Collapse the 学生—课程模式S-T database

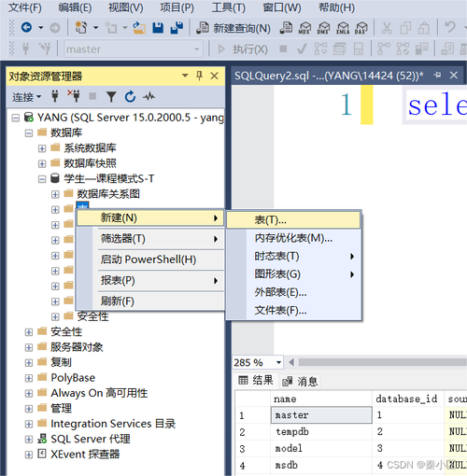[42, 179]
